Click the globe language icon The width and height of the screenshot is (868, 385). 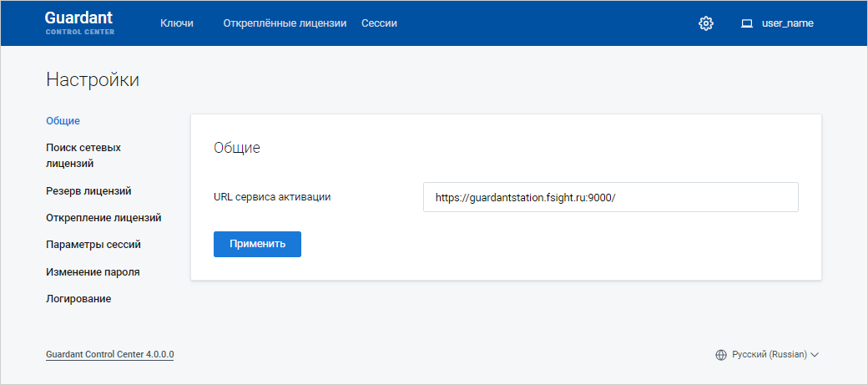point(721,355)
